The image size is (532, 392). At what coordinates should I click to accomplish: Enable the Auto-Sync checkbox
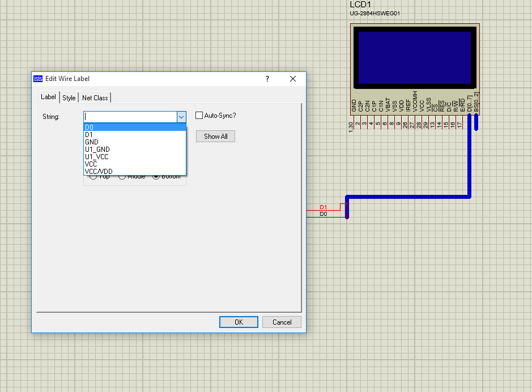199,116
